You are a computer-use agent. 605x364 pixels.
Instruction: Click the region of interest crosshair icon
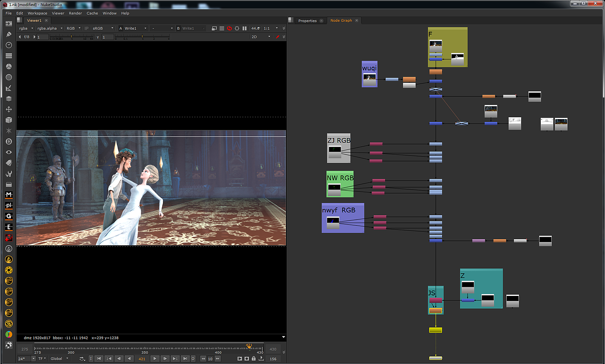click(237, 28)
